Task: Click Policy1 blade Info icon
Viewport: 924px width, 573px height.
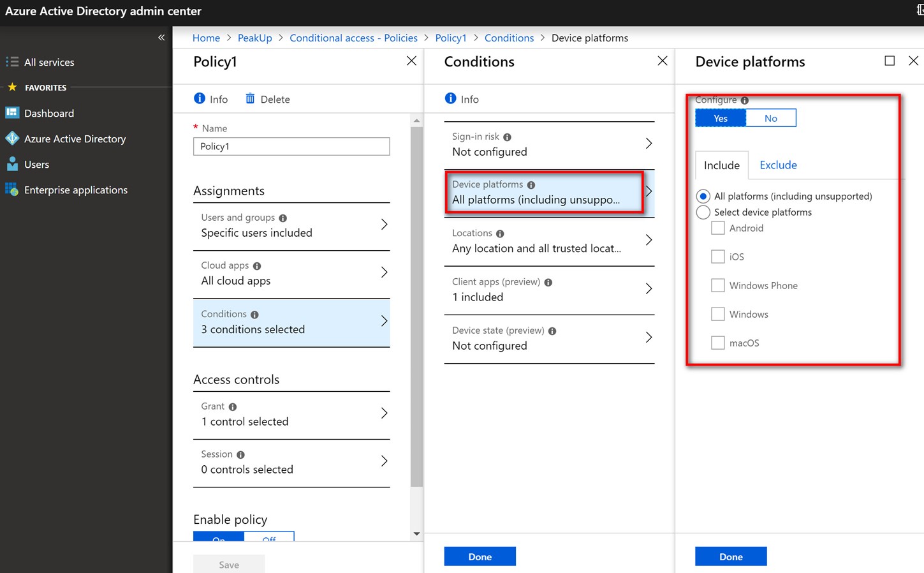Action: 200,98
